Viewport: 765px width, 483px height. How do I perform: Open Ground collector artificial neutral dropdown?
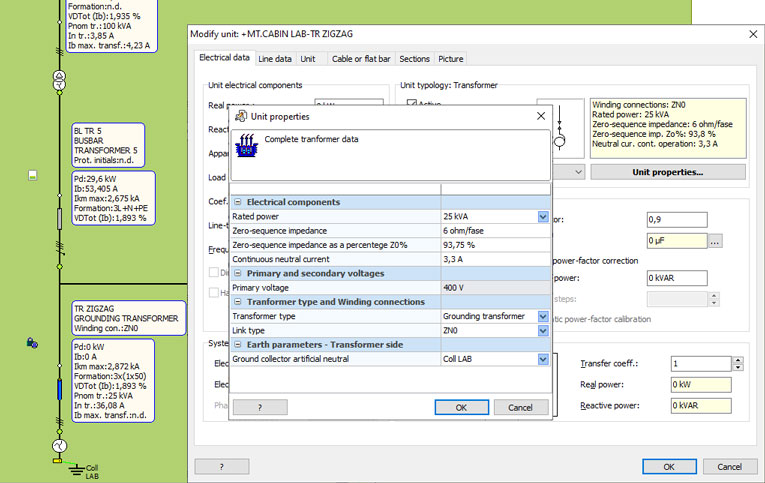[x=543, y=359]
